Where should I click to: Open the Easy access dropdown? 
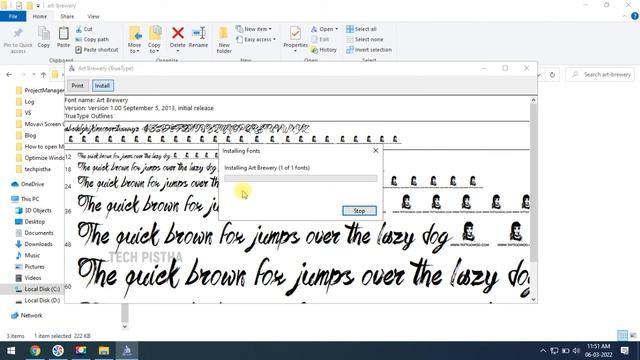pos(256,40)
